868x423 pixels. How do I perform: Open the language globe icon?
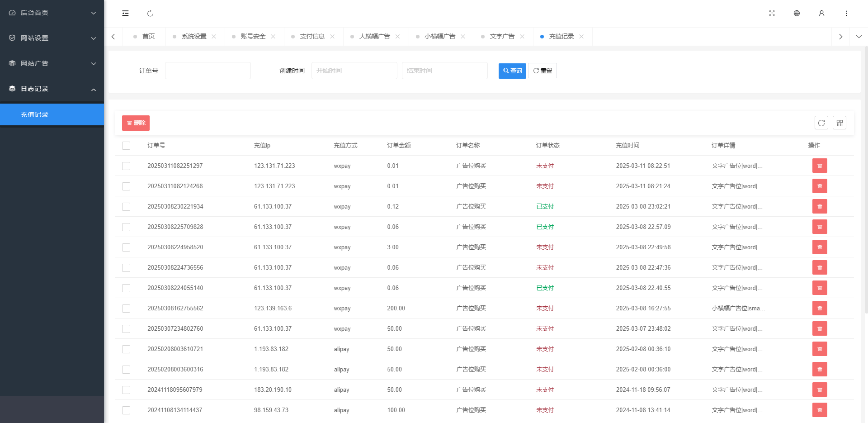click(797, 14)
